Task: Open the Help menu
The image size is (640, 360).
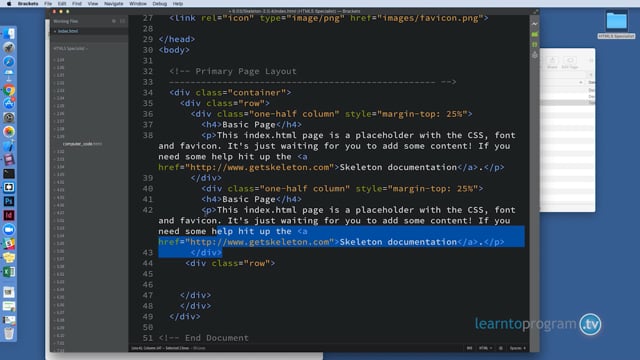Action: click(178, 4)
